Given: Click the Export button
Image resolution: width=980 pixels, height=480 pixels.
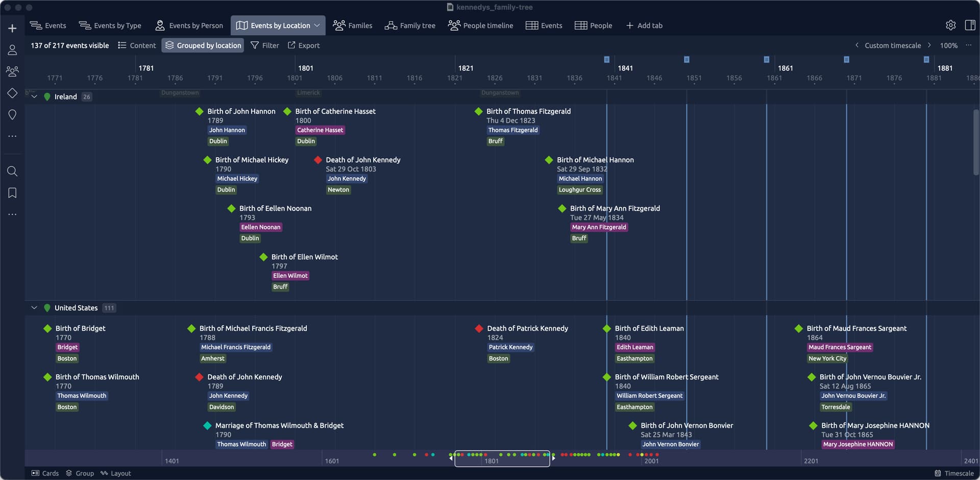Looking at the screenshot, I should point(304,45).
